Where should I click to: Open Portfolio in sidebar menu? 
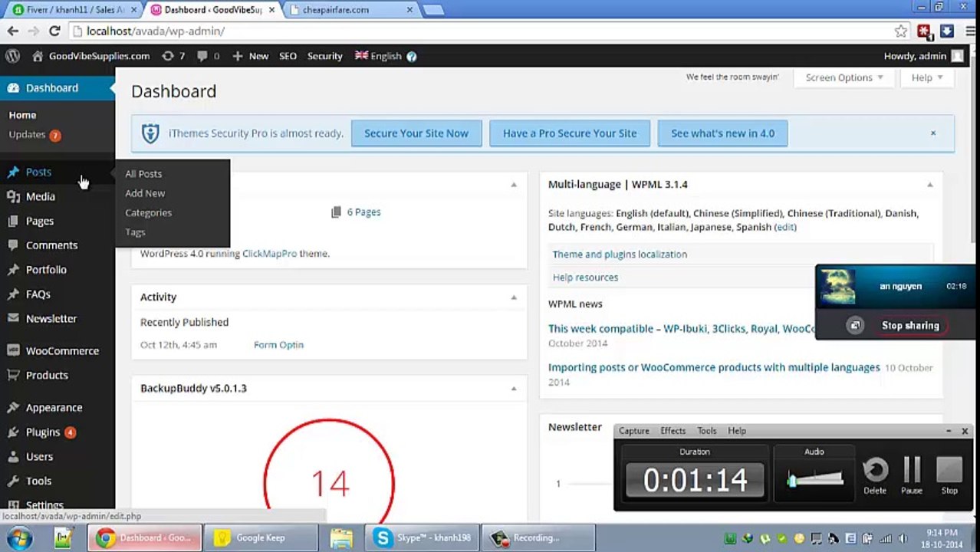46,270
